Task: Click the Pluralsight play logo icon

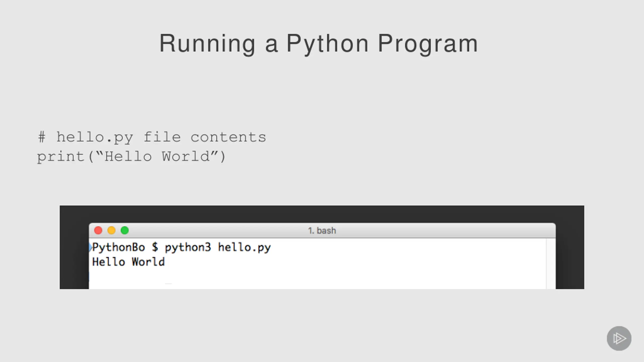Action: [x=619, y=338]
